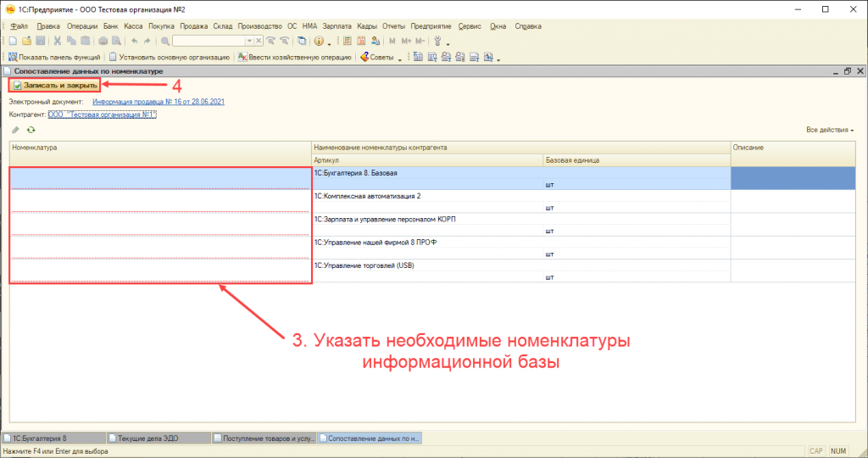Click Базовая единица column header
The height and width of the screenshot is (458, 868).
point(637,160)
